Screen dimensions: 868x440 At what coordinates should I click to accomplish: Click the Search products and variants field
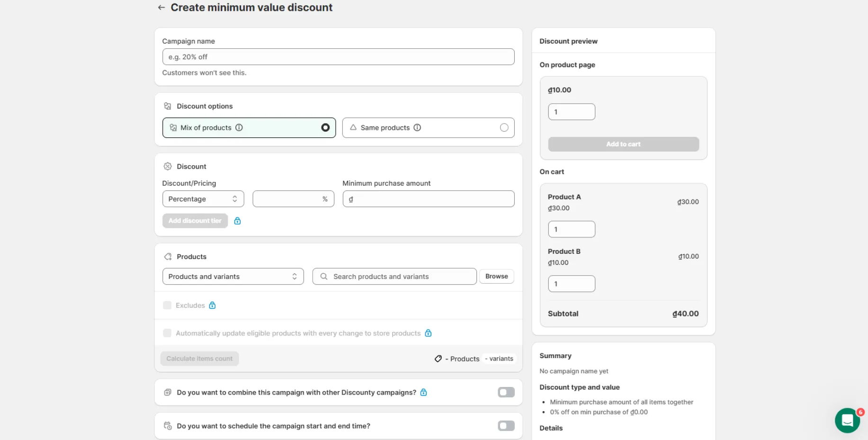[394, 277]
